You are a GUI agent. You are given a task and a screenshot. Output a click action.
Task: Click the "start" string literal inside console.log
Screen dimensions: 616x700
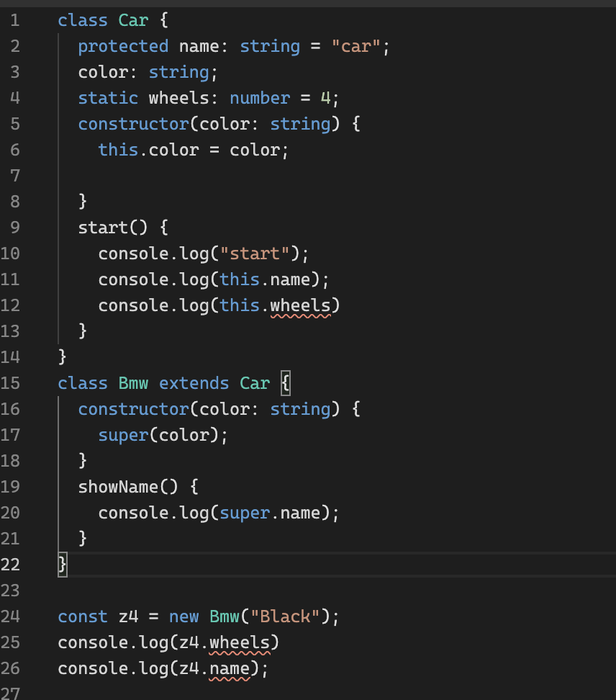pos(255,253)
